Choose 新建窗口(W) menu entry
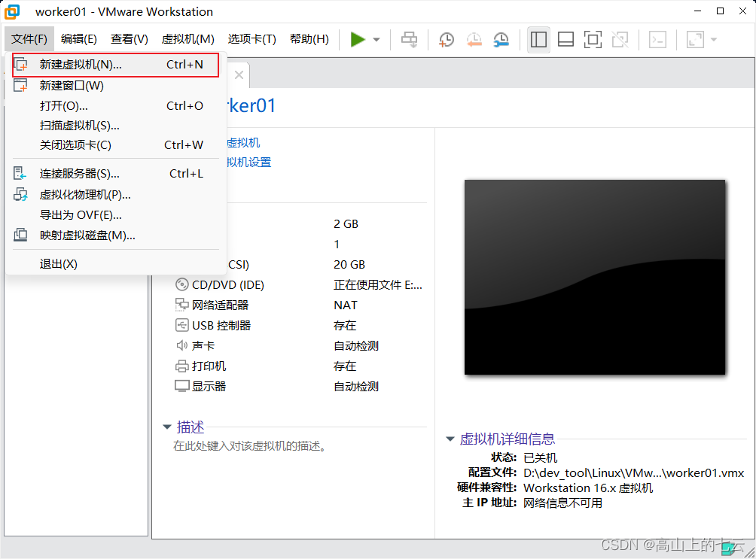 (x=116, y=86)
